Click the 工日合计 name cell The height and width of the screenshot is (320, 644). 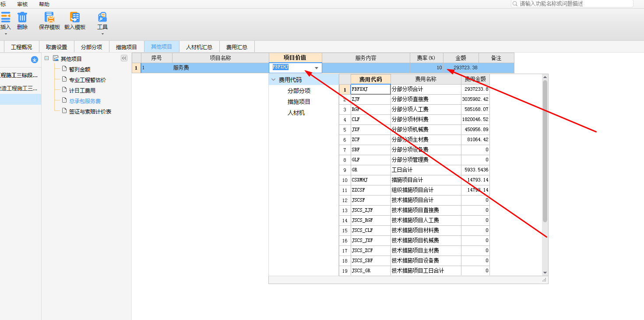pyautogui.click(x=426, y=170)
